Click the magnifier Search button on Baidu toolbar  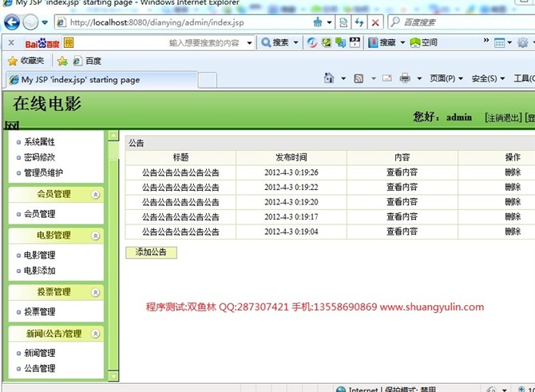click(x=275, y=42)
